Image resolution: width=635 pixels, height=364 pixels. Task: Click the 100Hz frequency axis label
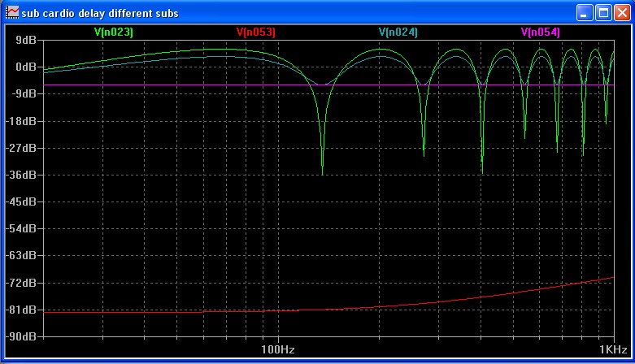coord(278,349)
